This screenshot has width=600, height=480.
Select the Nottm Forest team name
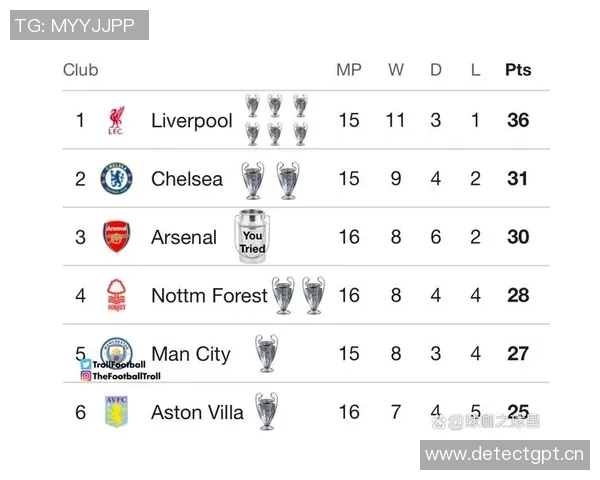[x=209, y=295]
